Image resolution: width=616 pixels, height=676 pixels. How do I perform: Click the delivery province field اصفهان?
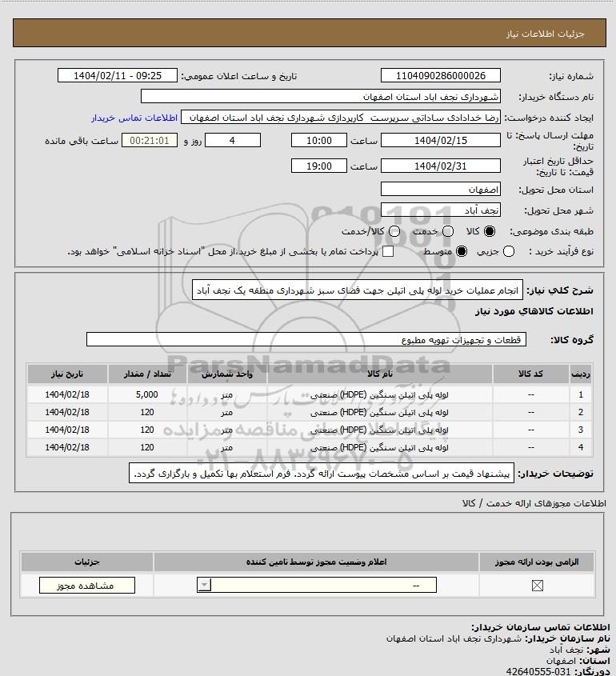point(441,190)
